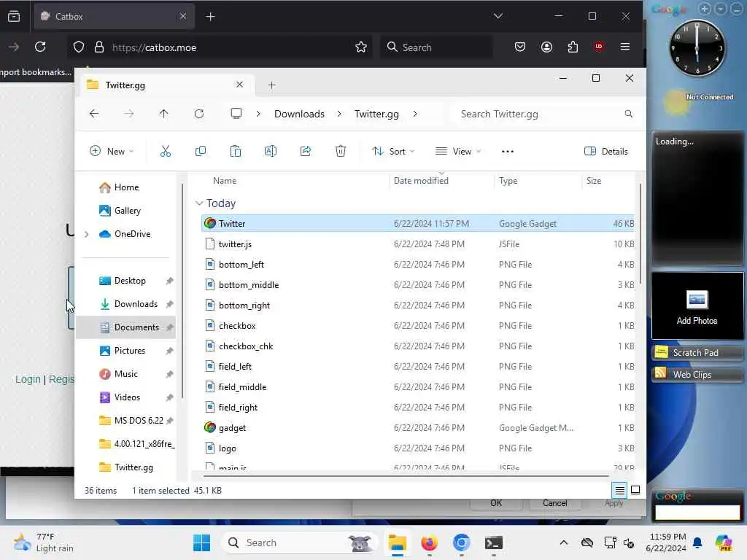Select the Catbox browser tab
This screenshot has height=560, width=747.
(x=114, y=17)
